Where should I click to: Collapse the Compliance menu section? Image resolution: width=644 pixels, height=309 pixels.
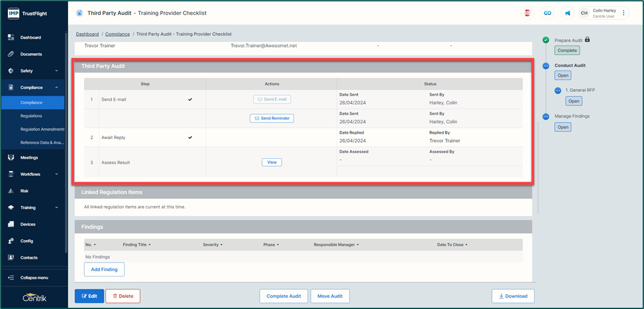(56, 88)
